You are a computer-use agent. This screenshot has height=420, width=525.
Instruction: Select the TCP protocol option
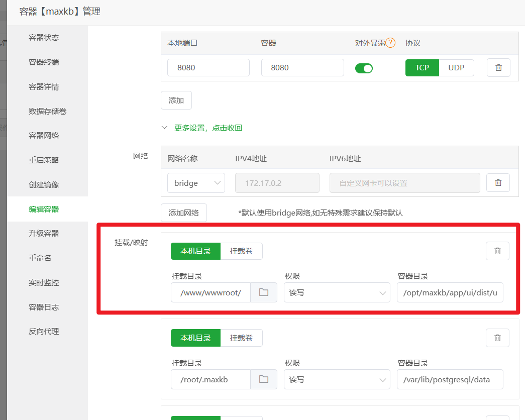(422, 67)
